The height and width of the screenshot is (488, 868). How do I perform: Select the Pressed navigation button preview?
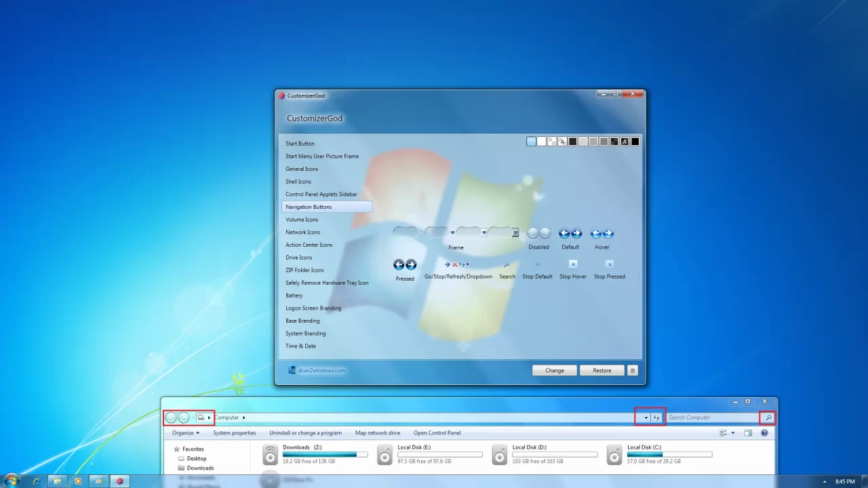pos(405,265)
